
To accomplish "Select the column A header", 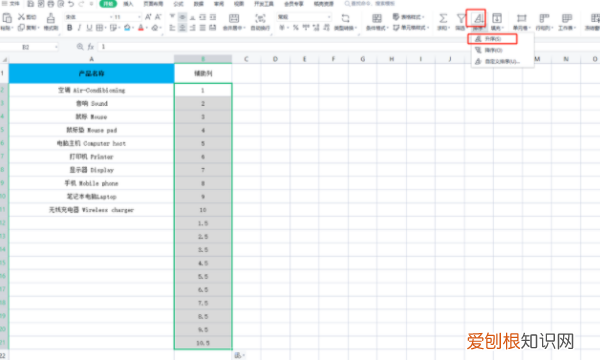I will 91,59.
